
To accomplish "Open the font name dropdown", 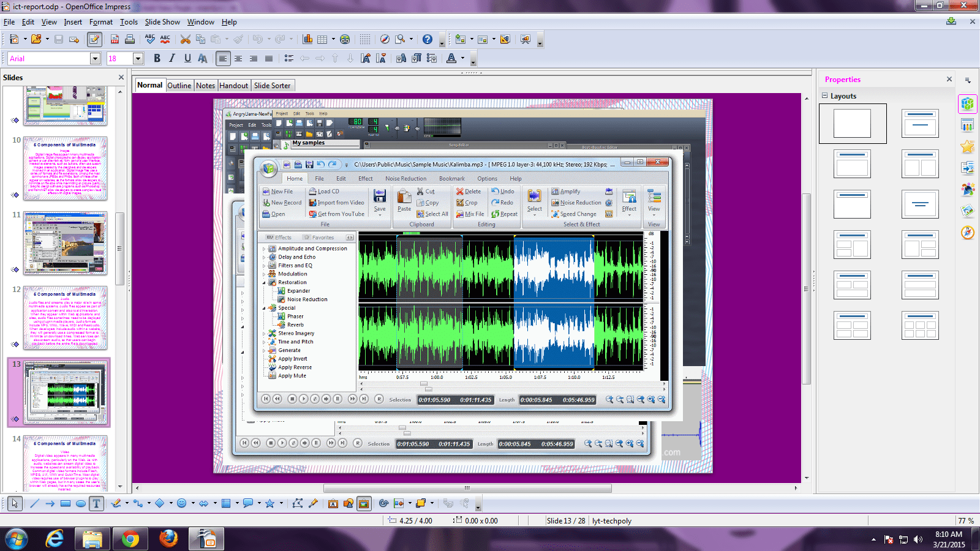I will pos(95,58).
